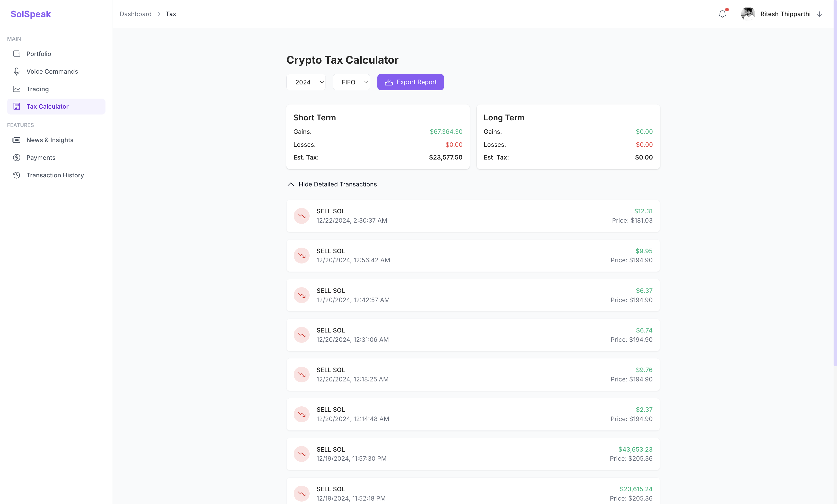Open the FIFO accounting method dropdown
Image resolution: width=837 pixels, height=504 pixels.
(351, 82)
